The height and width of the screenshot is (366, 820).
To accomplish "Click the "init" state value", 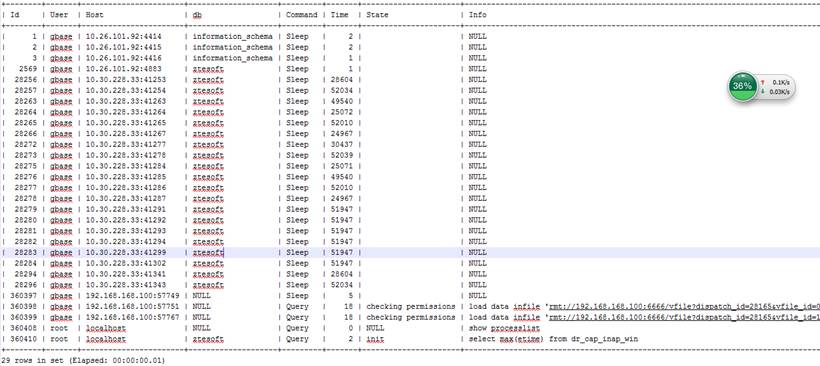I will (375, 339).
